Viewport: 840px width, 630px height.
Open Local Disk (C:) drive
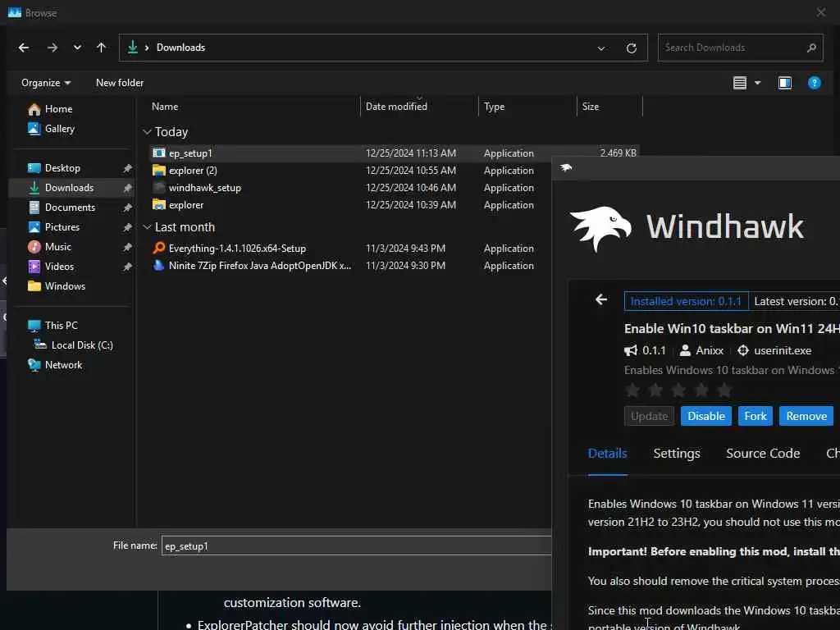pyautogui.click(x=81, y=345)
